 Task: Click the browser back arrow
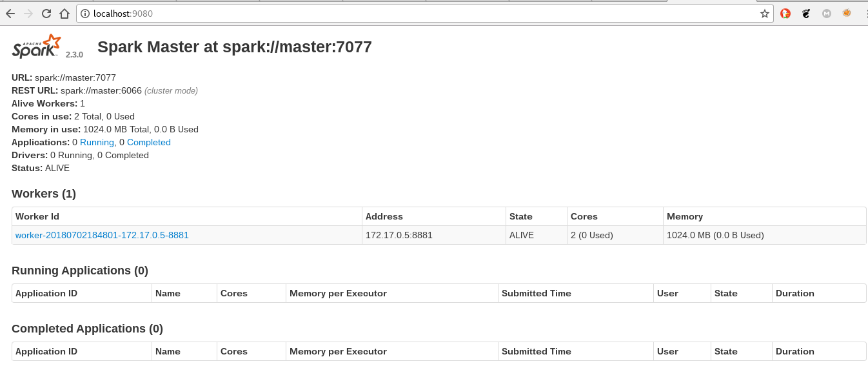click(10, 14)
